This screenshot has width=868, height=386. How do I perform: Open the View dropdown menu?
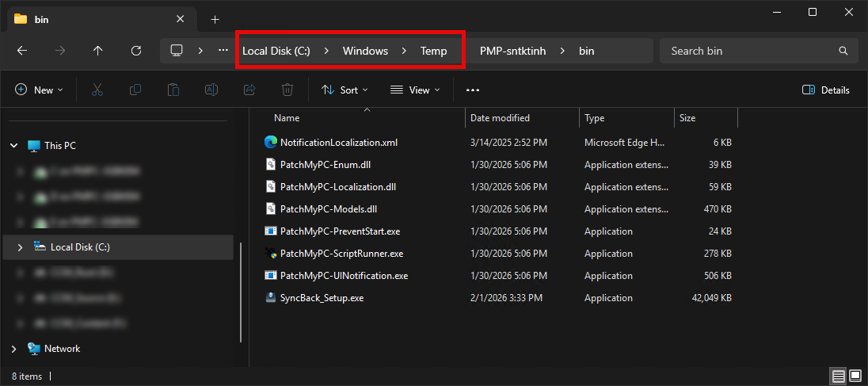pyautogui.click(x=415, y=90)
